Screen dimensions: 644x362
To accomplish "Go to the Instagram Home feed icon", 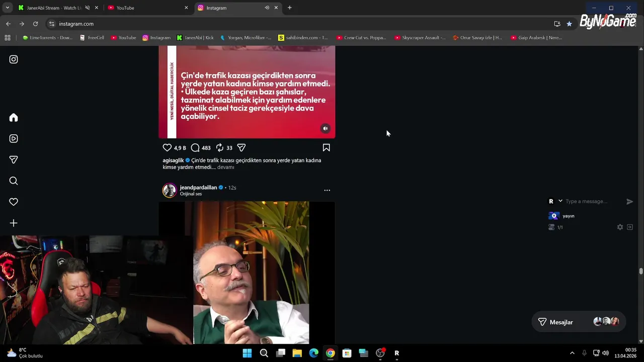I will [x=14, y=118].
